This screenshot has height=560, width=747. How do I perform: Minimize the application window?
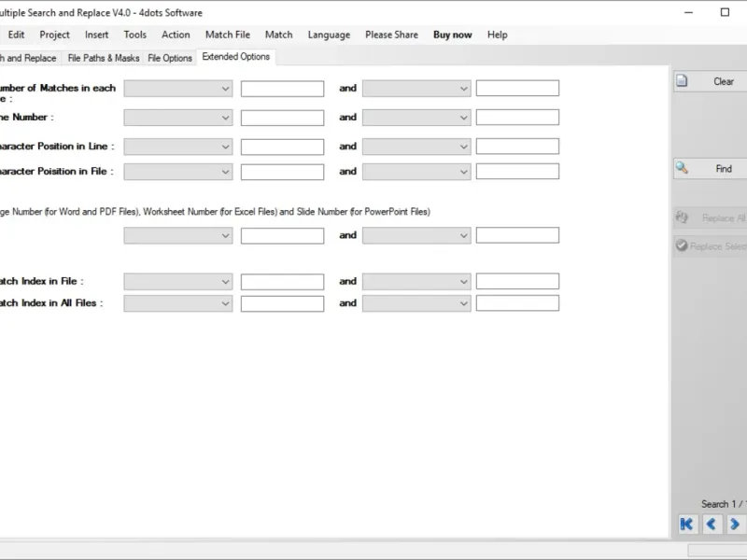pos(688,12)
